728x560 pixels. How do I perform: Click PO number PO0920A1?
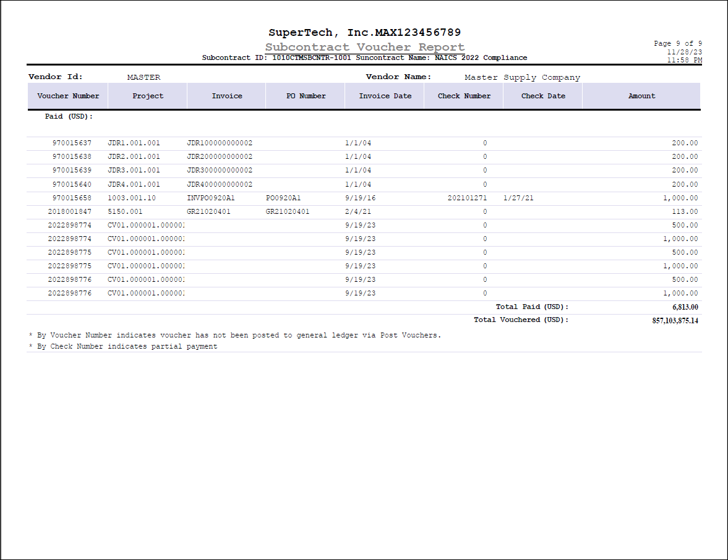point(283,198)
